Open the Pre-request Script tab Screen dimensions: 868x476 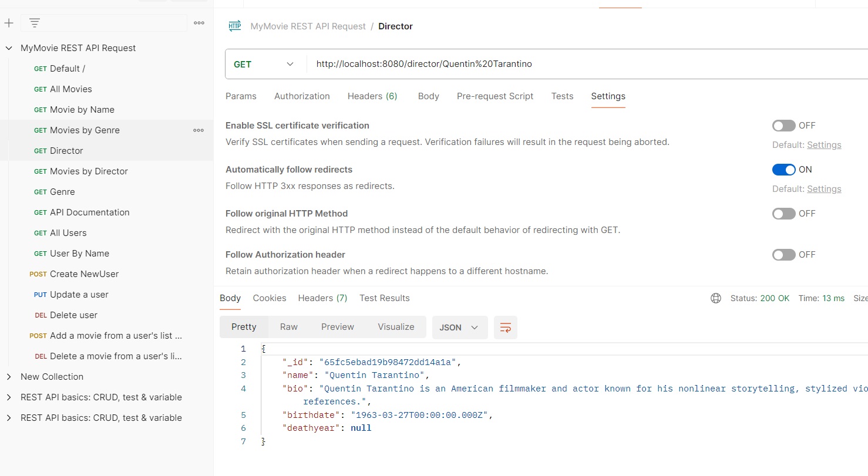[x=495, y=96]
